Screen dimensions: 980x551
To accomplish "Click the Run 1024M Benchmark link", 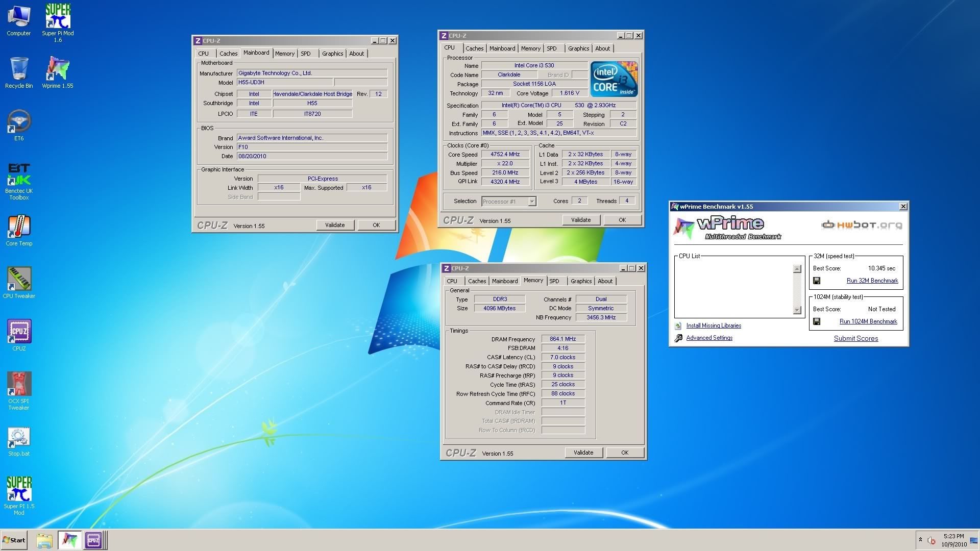I will [x=868, y=321].
